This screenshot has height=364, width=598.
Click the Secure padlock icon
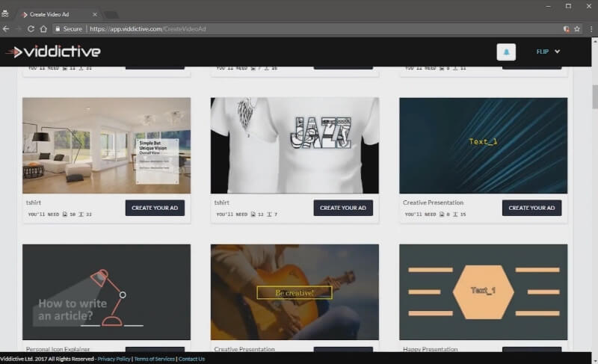58,29
